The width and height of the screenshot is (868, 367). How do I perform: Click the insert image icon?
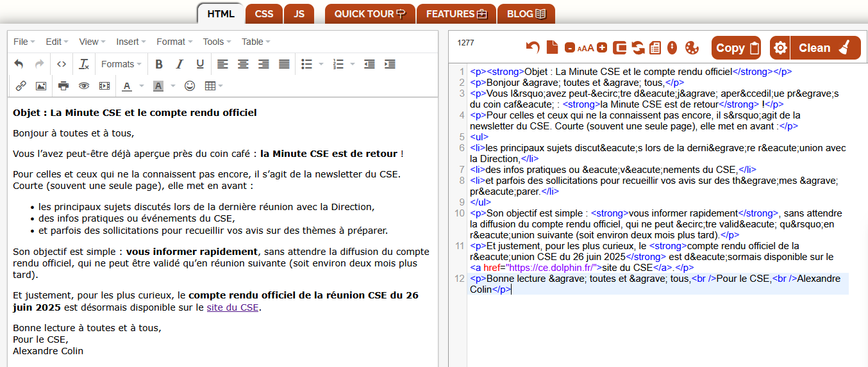pos(41,86)
